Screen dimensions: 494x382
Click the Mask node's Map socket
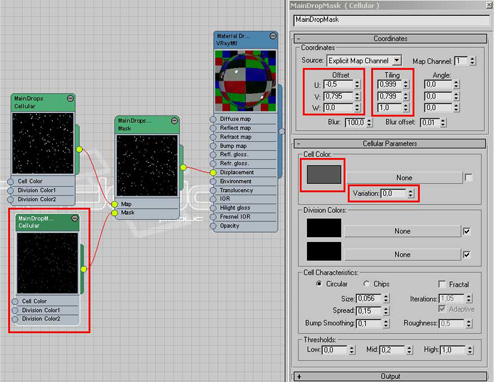pyautogui.click(x=115, y=204)
